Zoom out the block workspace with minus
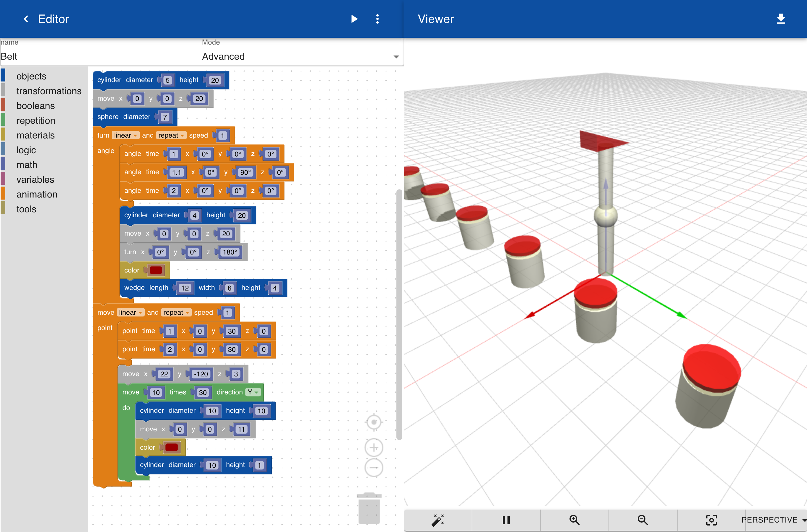 click(x=374, y=468)
